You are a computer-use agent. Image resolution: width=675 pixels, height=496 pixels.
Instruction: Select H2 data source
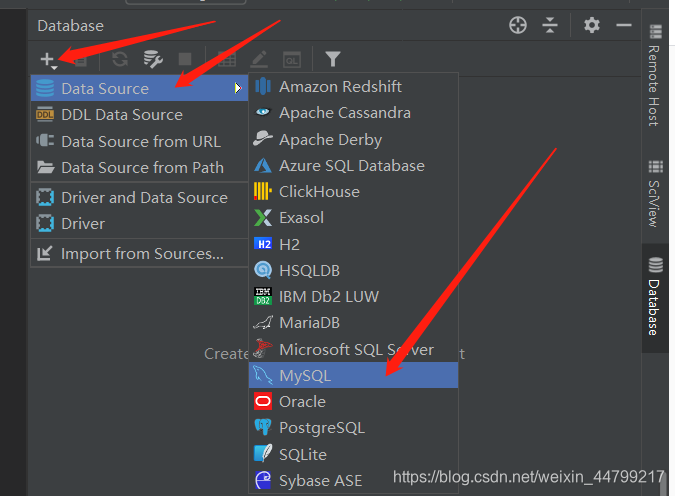(353, 245)
